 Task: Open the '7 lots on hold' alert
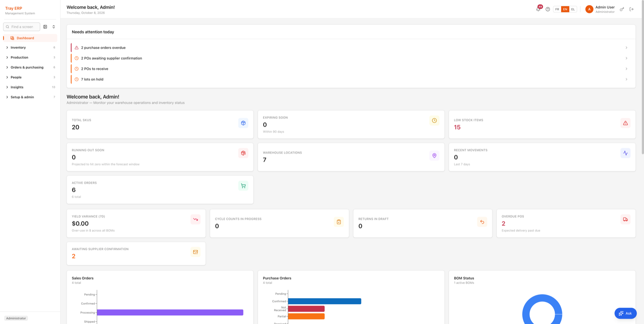pos(351,79)
